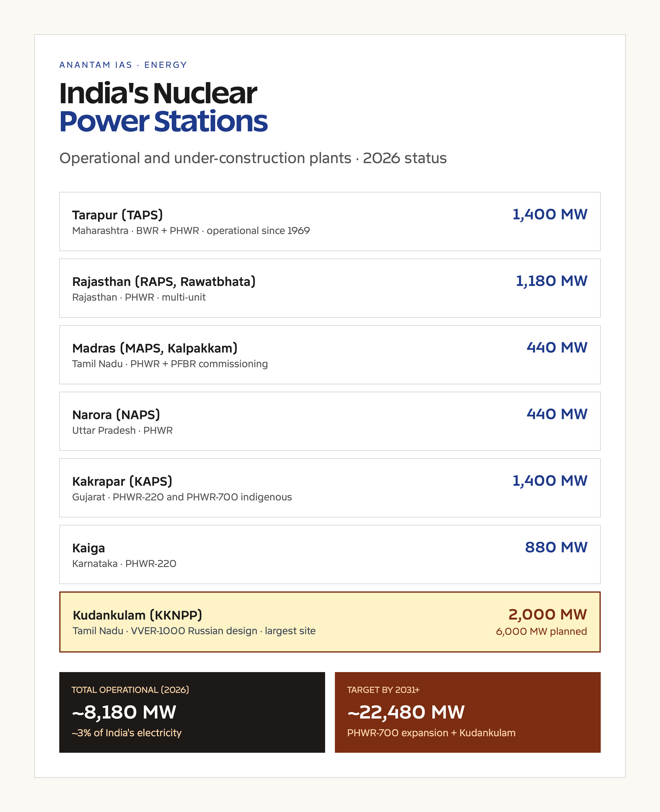
Task: Select Tarapur's 1,400 MW capacity value
Action: coord(550,214)
